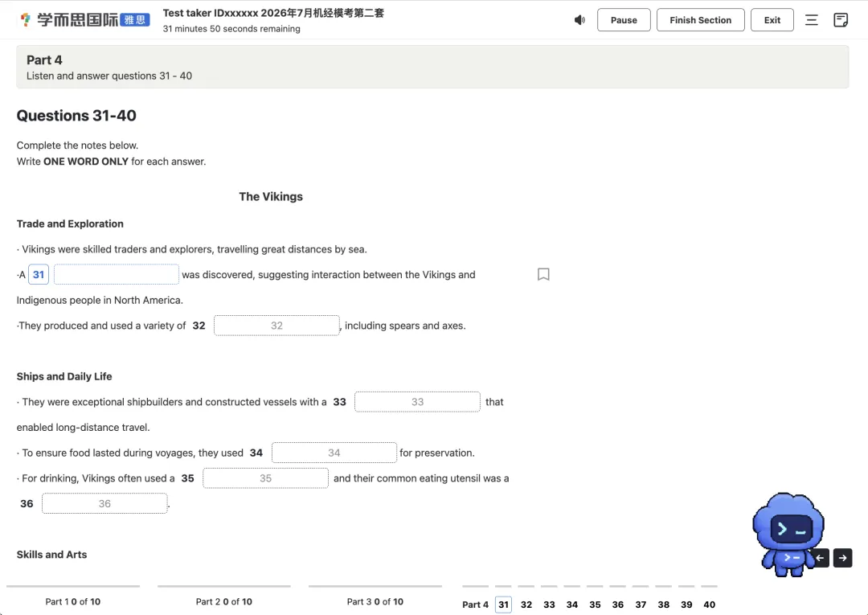Jump to question 40 in navigator
Image resolution: width=868 pixels, height=615 pixels.
coord(709,605)
